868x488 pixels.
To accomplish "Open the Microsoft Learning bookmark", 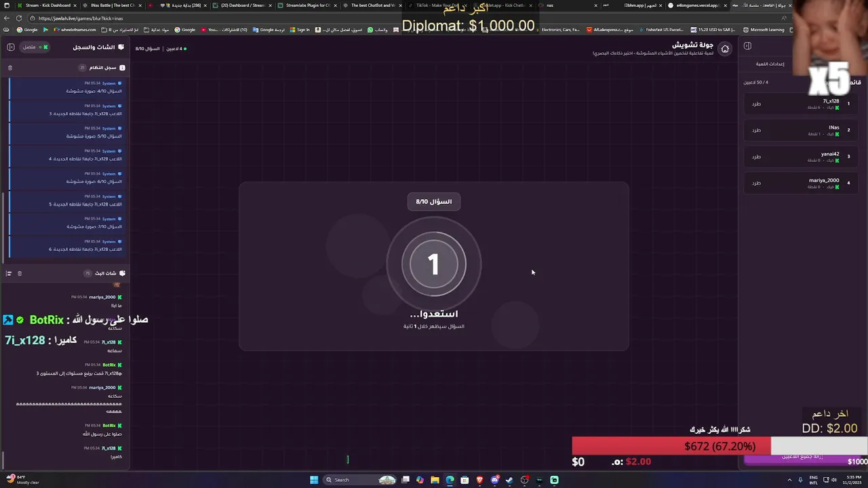I will tap(764, 30).
